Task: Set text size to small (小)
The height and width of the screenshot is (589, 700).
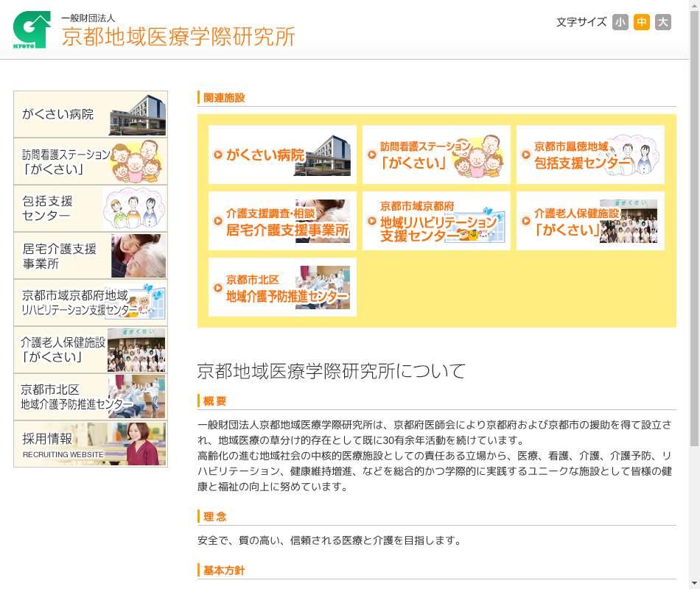Action: point(620,22)
